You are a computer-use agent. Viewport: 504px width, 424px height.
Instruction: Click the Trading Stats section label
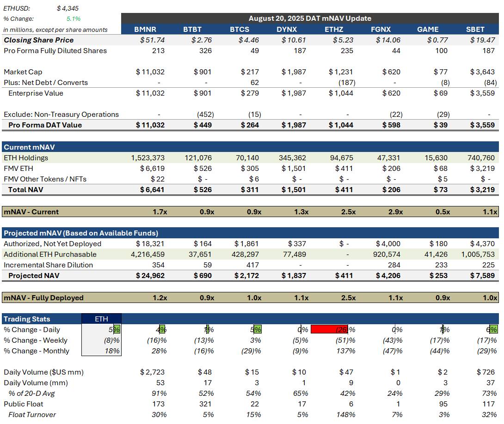27,319
